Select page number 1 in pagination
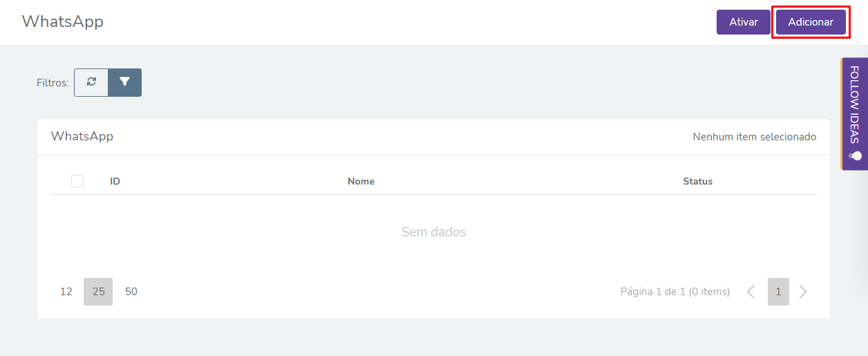This screenshot has height=356, width=868. coord(778,292)
